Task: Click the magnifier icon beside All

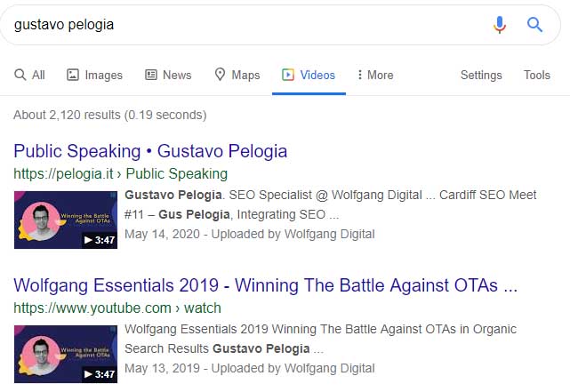Action: [20, 75]
